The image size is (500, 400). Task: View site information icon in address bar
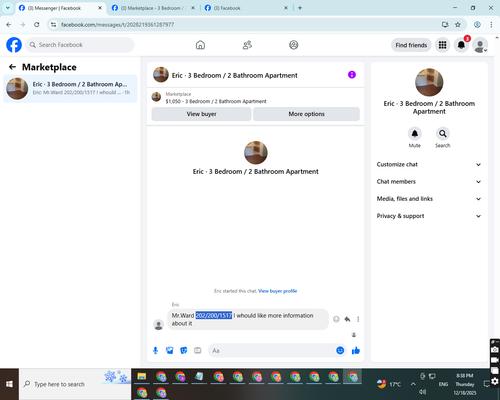tap(54, 25)
